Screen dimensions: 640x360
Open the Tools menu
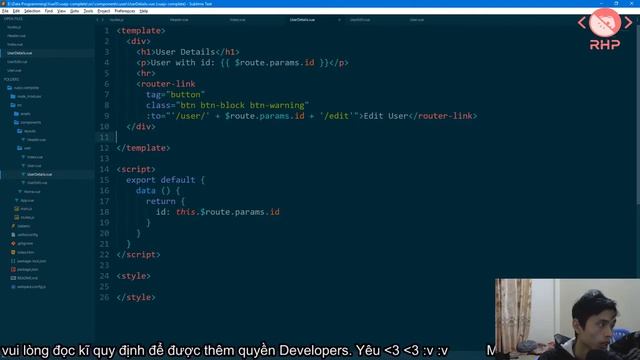(88, 11)
